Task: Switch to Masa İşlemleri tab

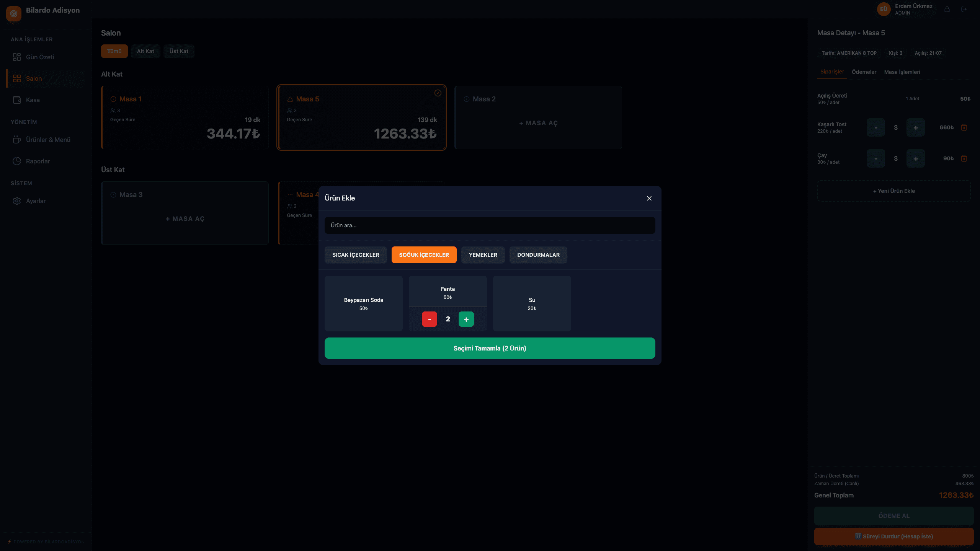Action: tap(902, 72)
